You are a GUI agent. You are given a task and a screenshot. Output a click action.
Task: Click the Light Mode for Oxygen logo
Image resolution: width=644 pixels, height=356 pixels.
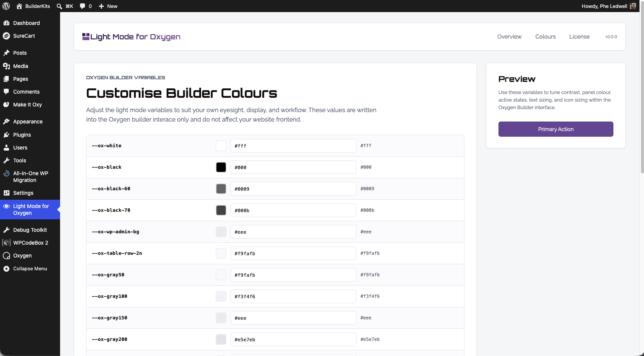131,37
